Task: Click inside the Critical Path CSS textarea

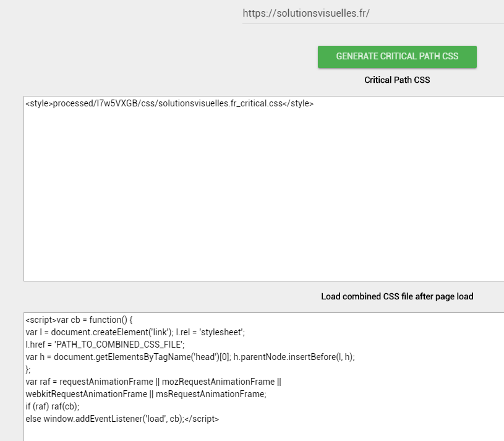Action: click(x=263, y=189)
